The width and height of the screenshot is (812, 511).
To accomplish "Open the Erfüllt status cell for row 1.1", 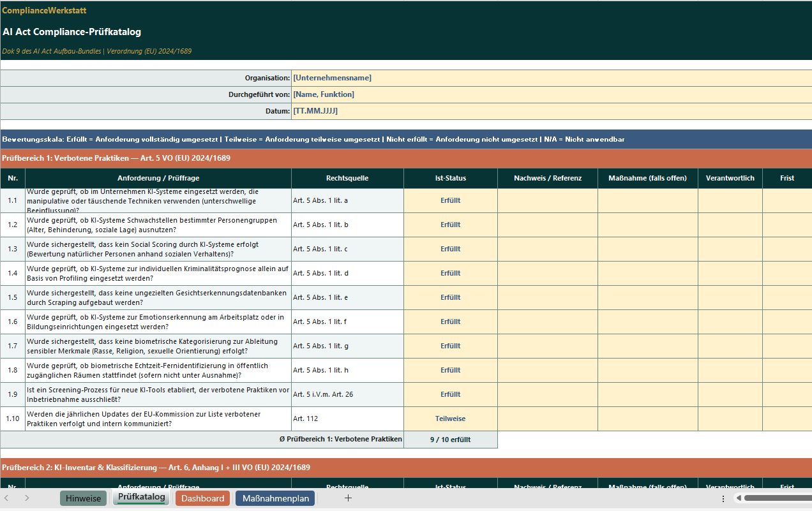I will pyautogui.click(x=450, y=200).
